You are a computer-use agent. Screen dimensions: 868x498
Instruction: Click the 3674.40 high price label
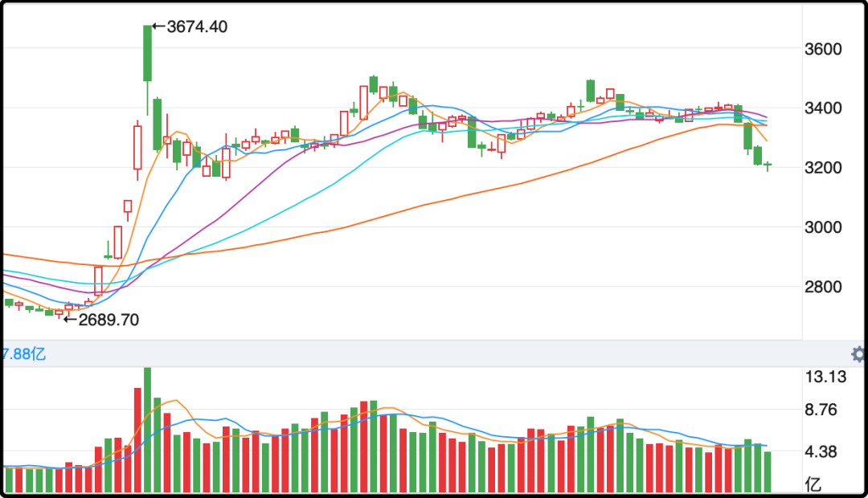(x=197, y=27)
